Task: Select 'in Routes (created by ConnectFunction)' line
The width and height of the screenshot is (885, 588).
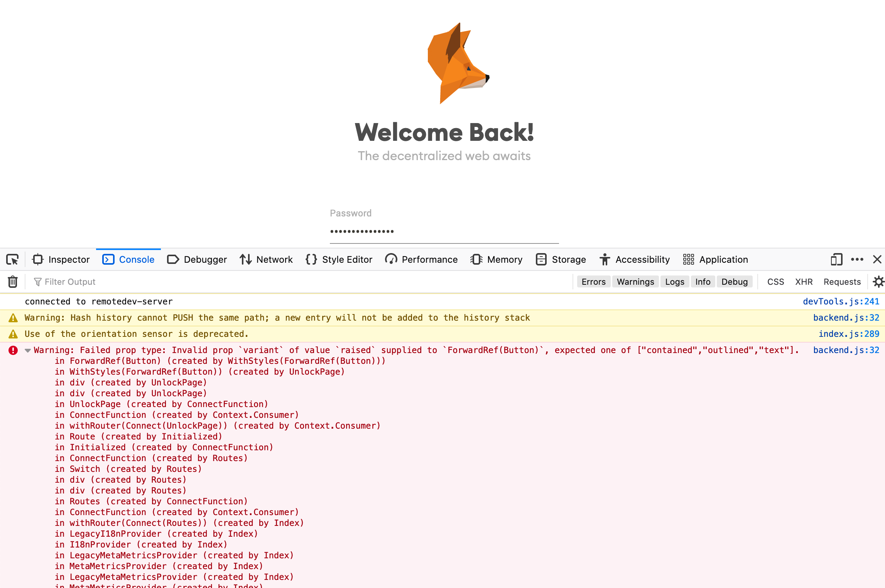Action: pos(151,502)
